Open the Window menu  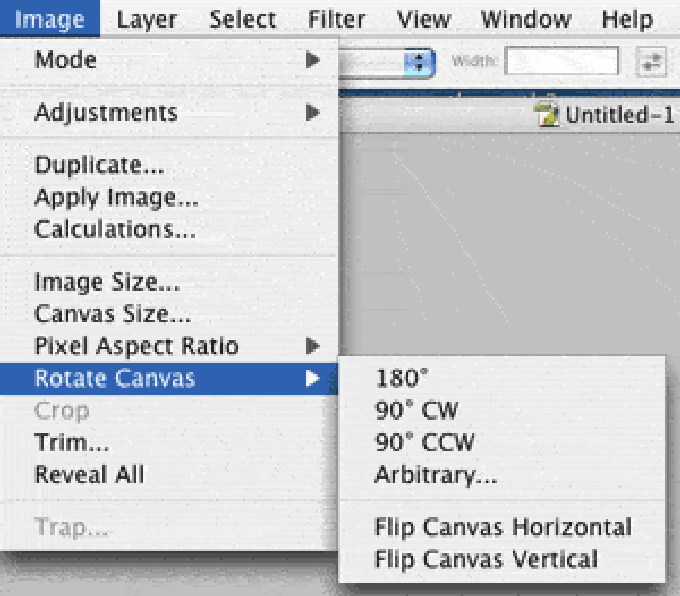(525, 19)
